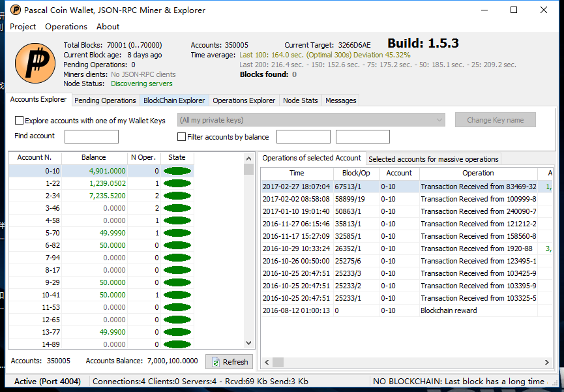Click the green state indicator for account 0-10
This screenshot has width=564, height=392.
click(177, 171)
